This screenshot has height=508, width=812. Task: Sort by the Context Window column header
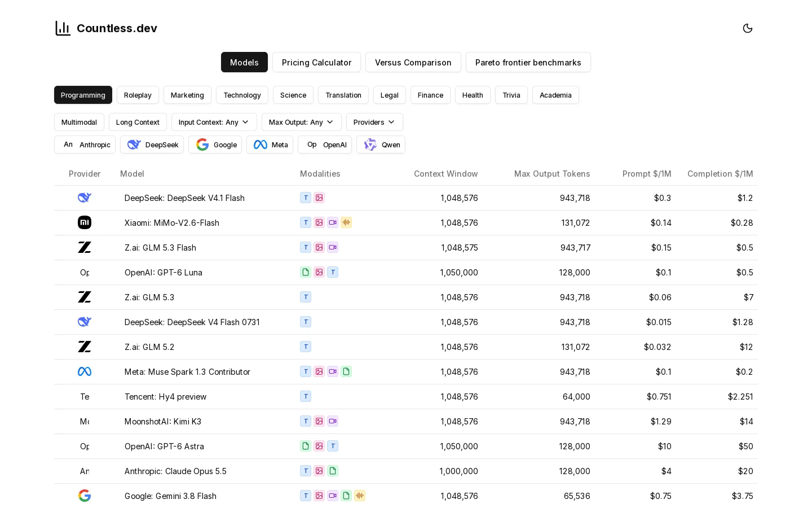pyautogui.click(x=445, y=174)
